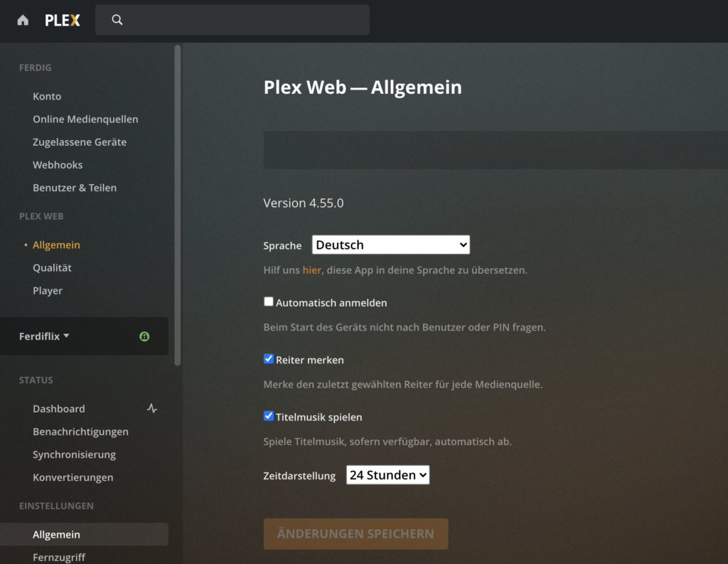The height and width of the screenshot is (564, 728).
Task: Open the Zeitdarstellung dropdown showing 24 Stunden
Action: [387, 475]
